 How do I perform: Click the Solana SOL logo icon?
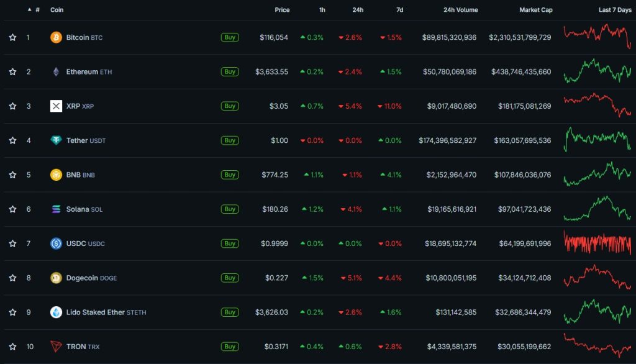[57, 209]
